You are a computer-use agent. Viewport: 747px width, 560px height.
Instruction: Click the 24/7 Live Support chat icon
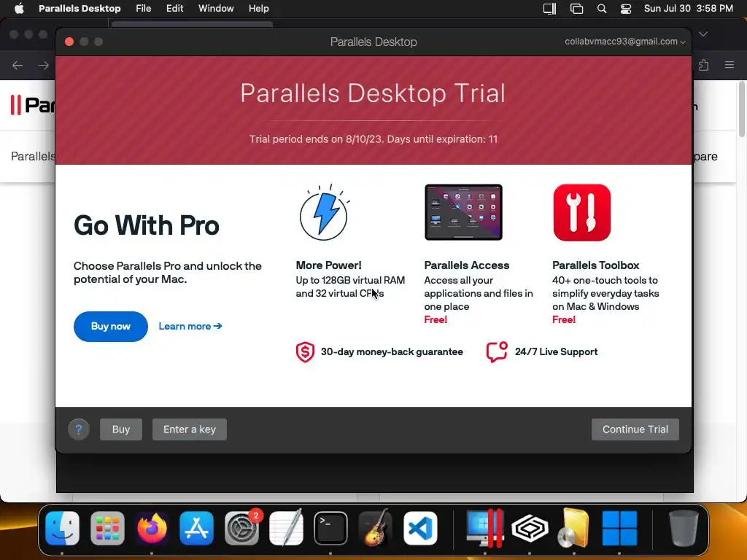[497, 352]
